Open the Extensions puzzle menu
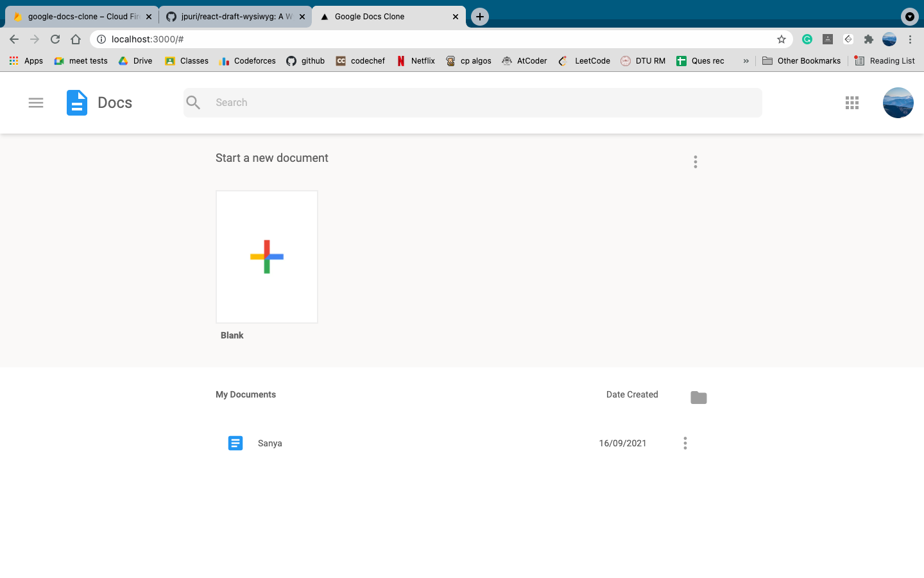 [869, 39]
